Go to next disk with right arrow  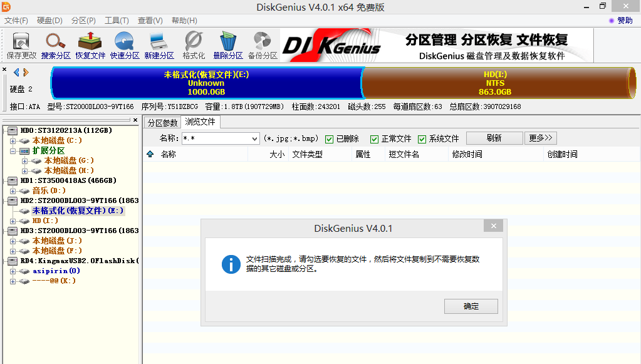click(x=26, y=72)
